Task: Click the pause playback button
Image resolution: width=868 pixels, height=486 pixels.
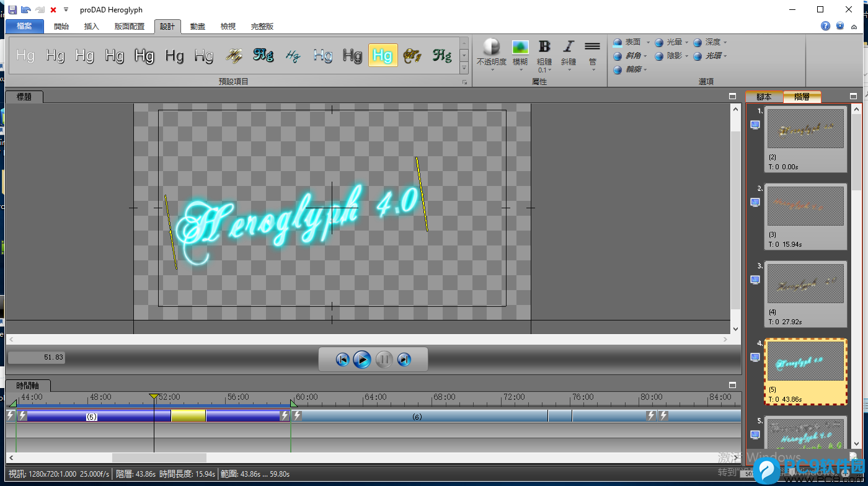Action: [x=384, y=360]
